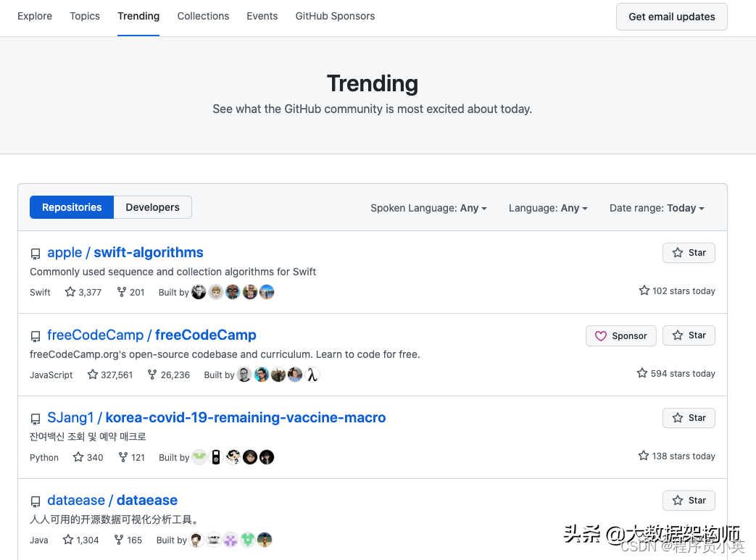Viewport: 756px width, 560px height.
Task: Click Get email updates button
Action: coord(672,17)
